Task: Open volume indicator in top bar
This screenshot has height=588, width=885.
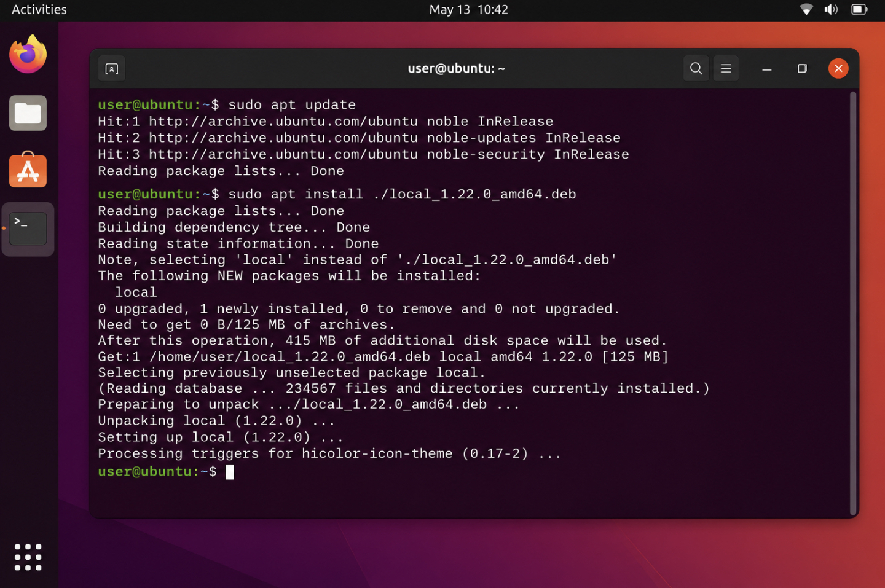Action: 831,9
